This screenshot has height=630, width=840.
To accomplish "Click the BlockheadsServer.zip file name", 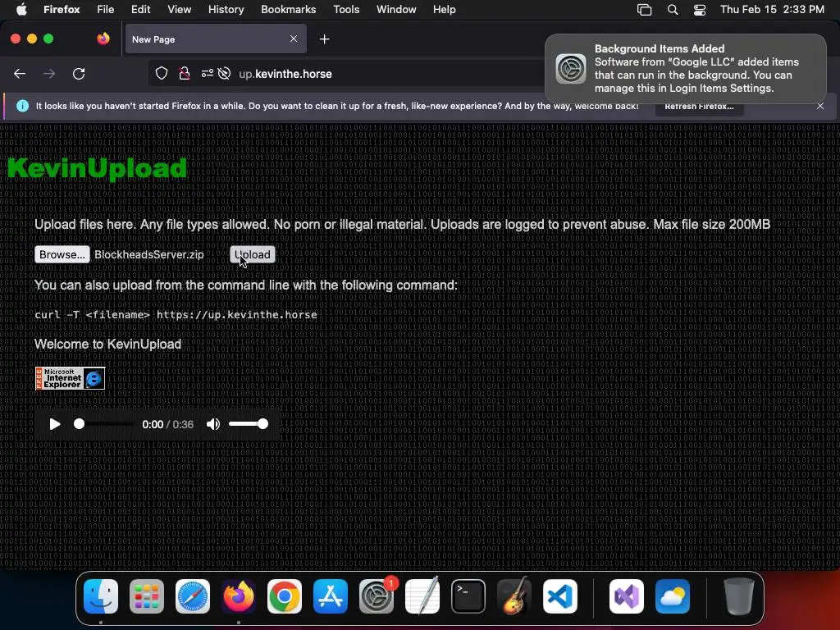I will [149, 254].
